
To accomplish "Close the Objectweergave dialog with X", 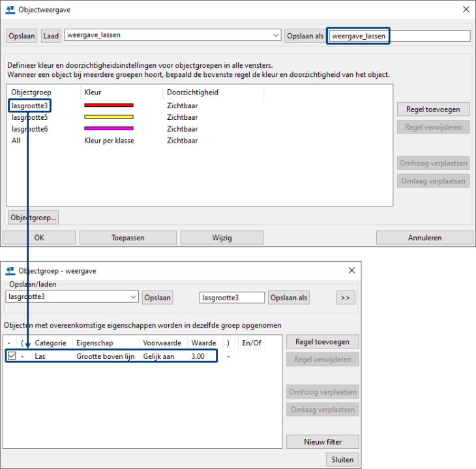I will click(466, 10).
